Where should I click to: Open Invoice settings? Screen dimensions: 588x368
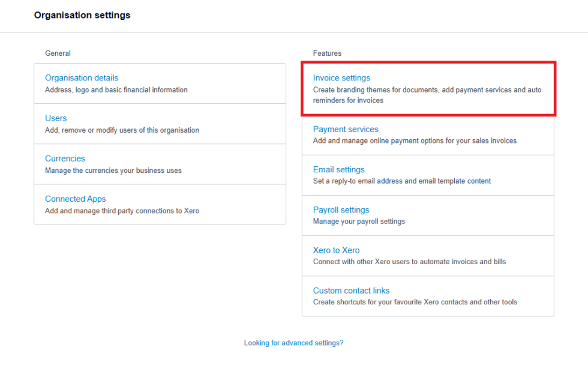point(341,77)
